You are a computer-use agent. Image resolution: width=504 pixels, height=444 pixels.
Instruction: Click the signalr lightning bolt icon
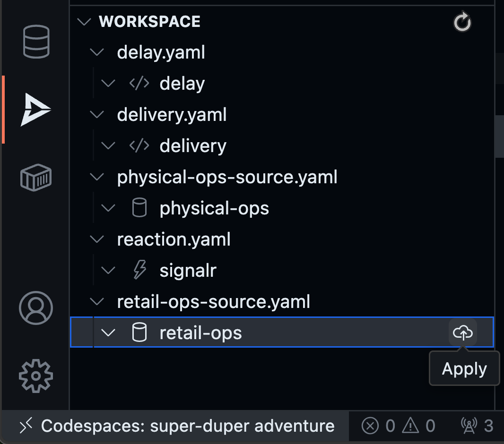coord(139,270)
